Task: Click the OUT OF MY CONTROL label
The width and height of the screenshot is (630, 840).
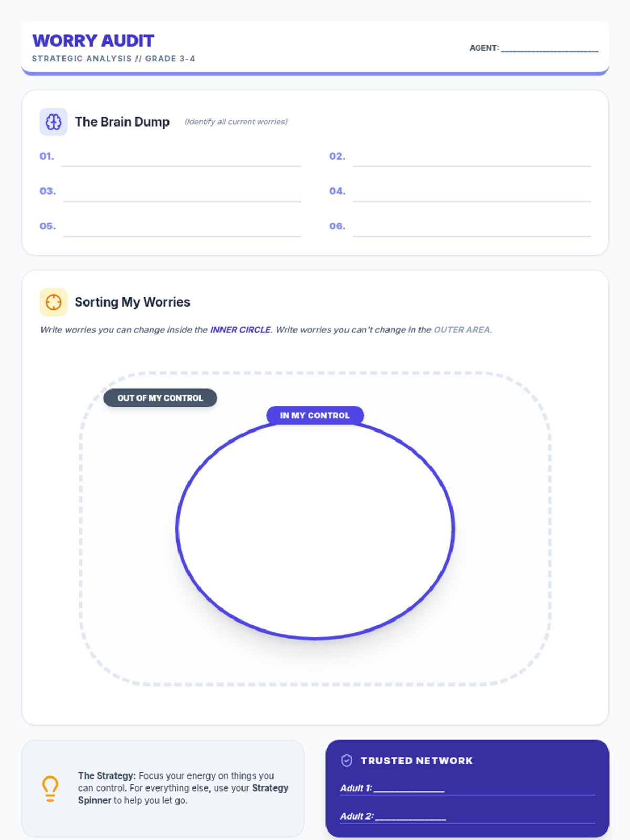Action: click(x=160, y=398)
